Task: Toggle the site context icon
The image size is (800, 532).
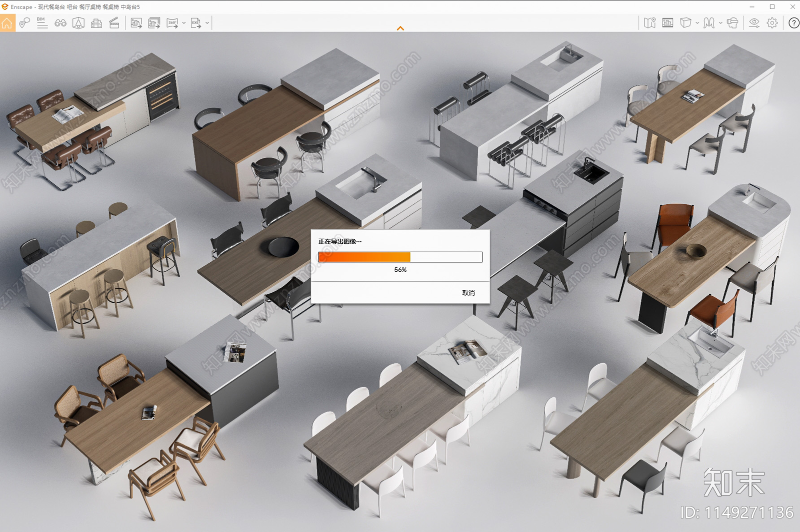Action: pos(78,23)
